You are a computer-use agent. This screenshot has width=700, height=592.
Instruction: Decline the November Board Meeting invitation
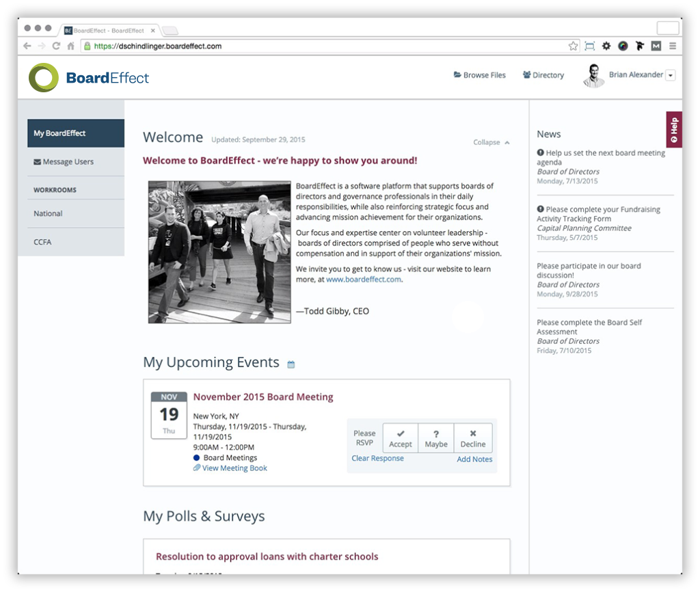tap(473, 438)
